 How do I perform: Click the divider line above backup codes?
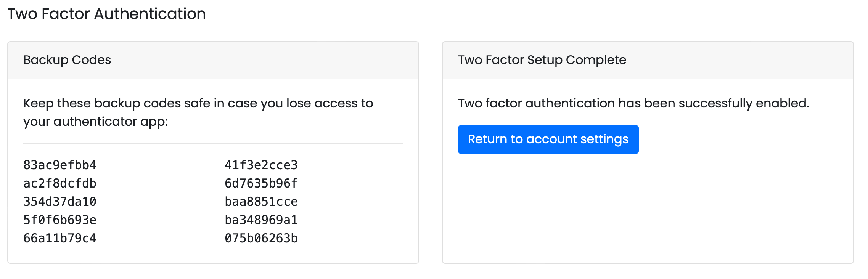[x=213, y=144]
